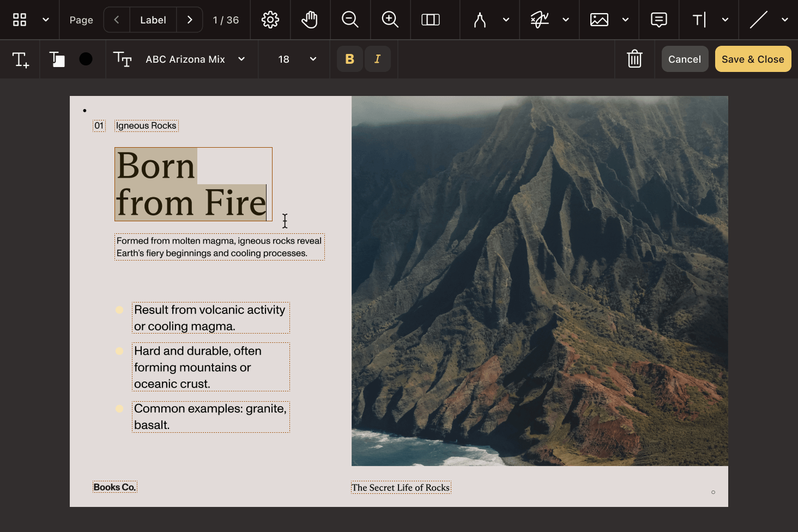This screenshot has height=532, width=798.
Task: Select the Pan hand tool
Action: point(310,20)
